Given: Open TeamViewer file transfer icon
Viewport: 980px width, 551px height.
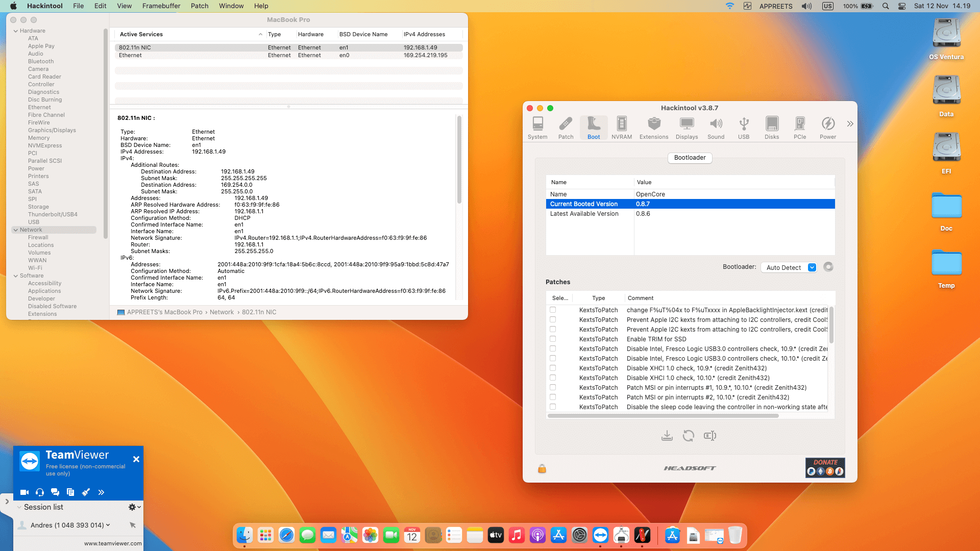Looking at the screenshot, I should (70, 492).
